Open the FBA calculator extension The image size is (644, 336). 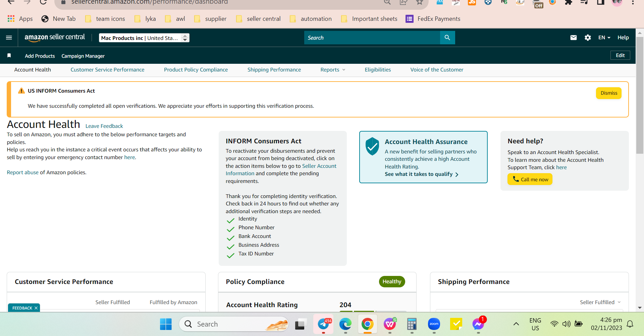pos(440,2)
